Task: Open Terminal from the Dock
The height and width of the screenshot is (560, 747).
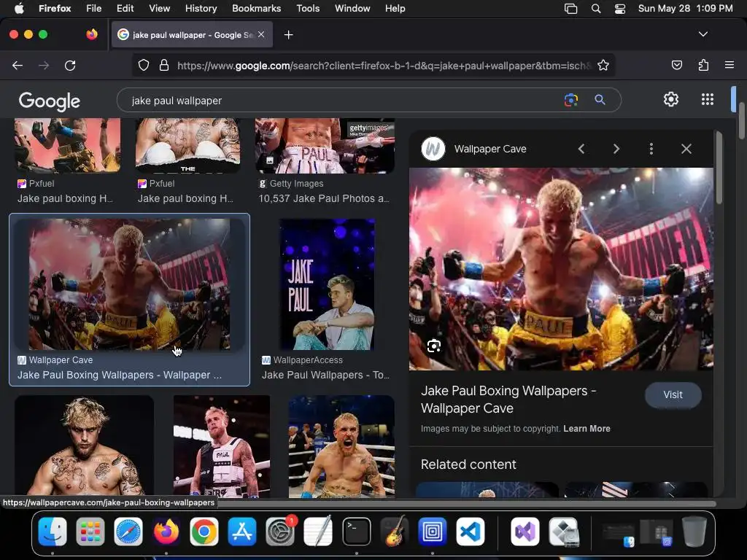Action: tap(356, 532)
